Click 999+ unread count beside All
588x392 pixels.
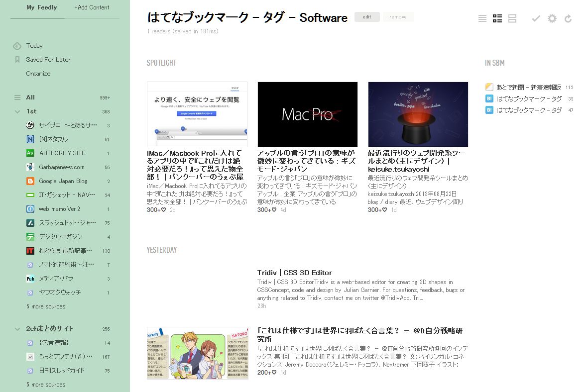105,98
